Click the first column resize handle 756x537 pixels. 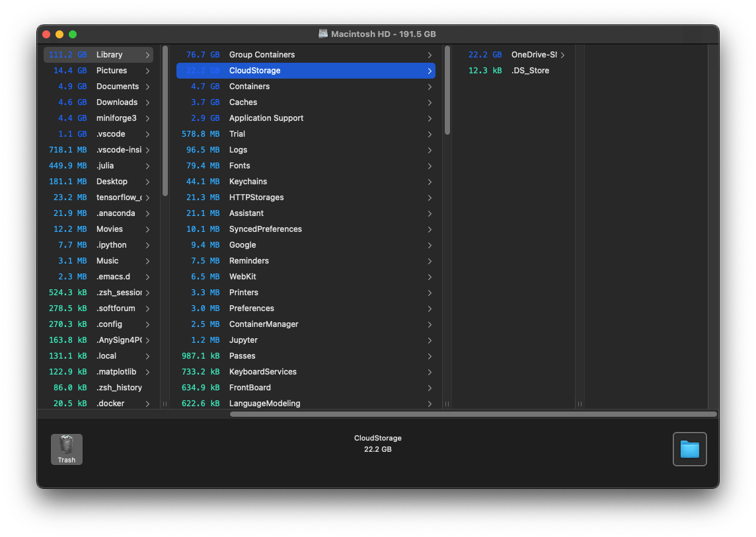coord(165,404)
